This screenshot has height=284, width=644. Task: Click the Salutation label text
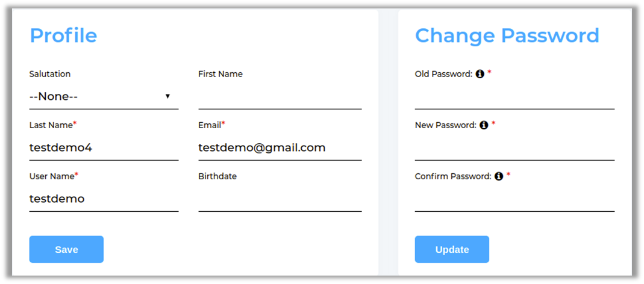pos(50,74)
